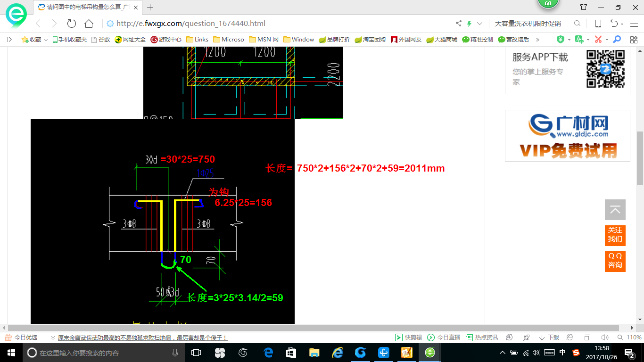
Task: Toggle the bookmarks sidebar arrow
Action: [x=9, y=40]
